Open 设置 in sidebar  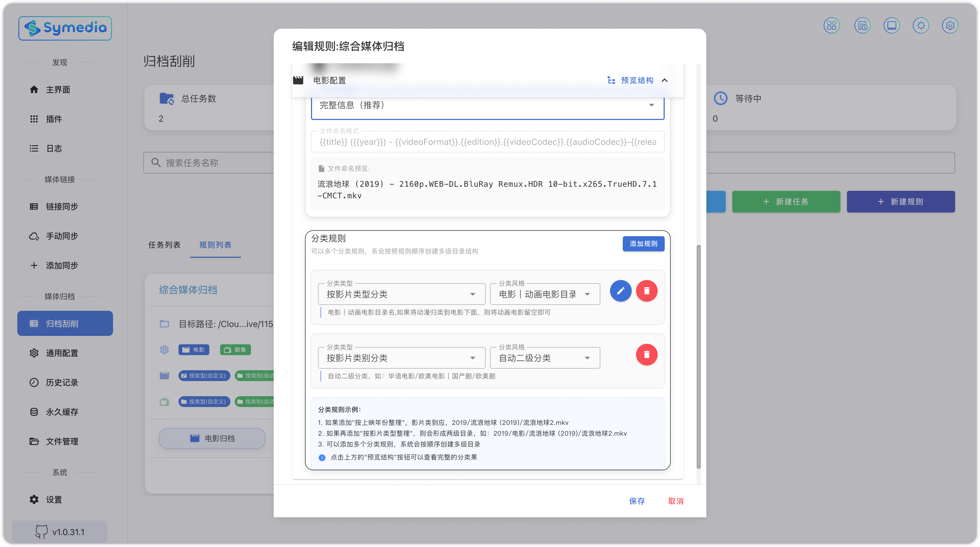point(65,499)
